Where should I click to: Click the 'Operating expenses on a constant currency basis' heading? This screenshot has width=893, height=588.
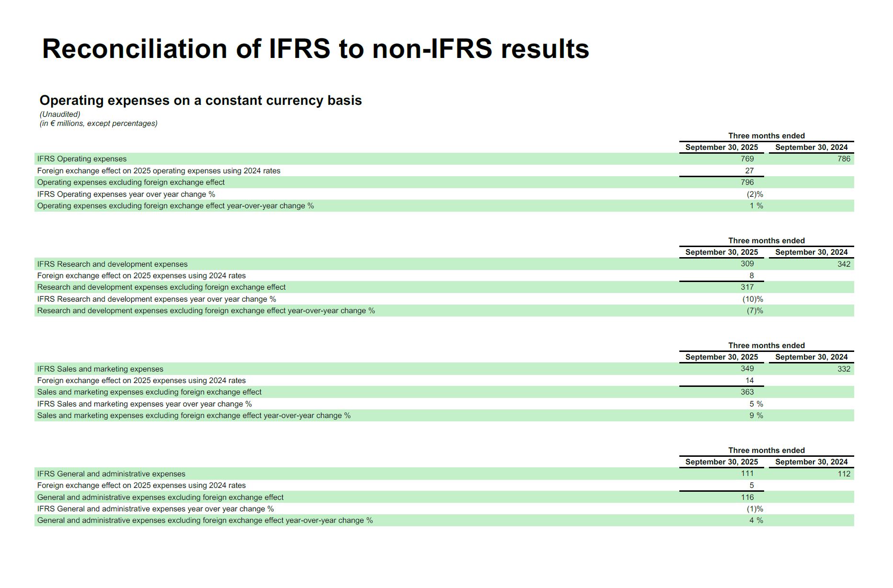(200, 101)
